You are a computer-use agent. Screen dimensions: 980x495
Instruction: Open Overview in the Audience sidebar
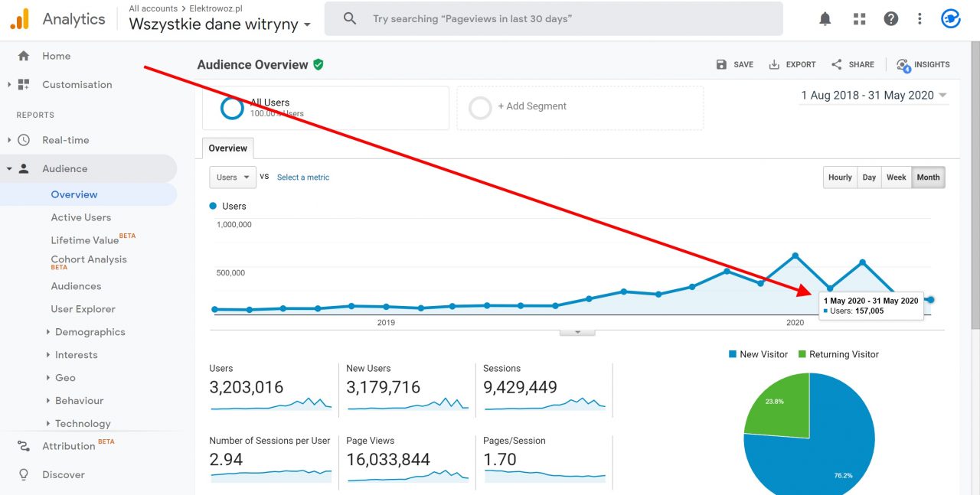click(74, 194)
